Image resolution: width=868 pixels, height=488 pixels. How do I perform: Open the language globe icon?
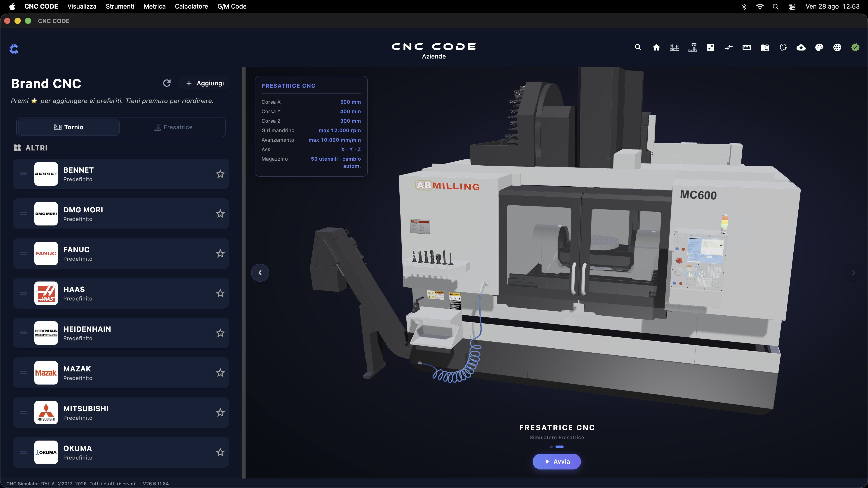837,47
